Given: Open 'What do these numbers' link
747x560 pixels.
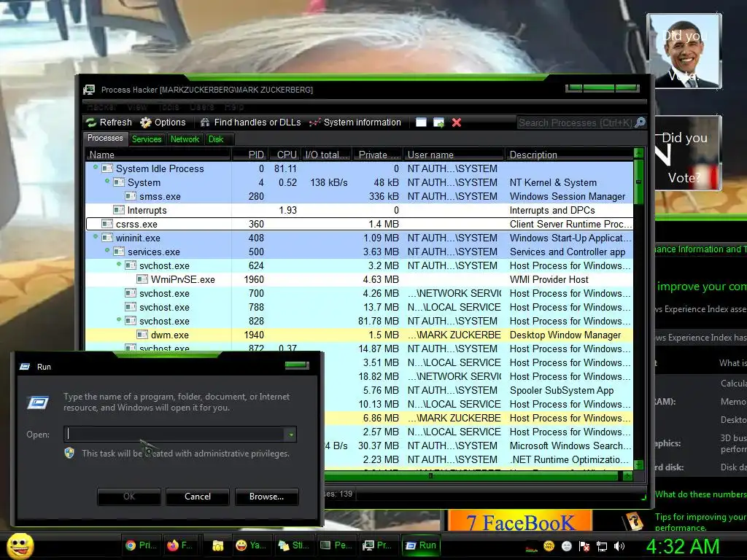Looking at the screenshot, I should pyautogui.click(x=700, y=494).
